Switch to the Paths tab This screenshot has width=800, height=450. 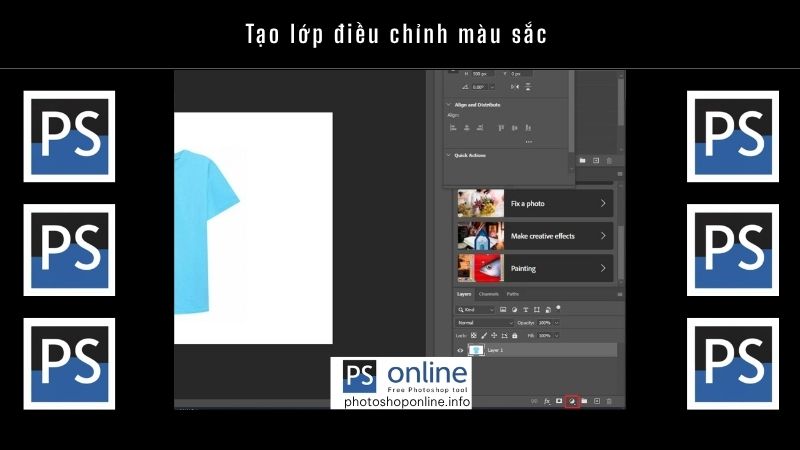[513, 294]
